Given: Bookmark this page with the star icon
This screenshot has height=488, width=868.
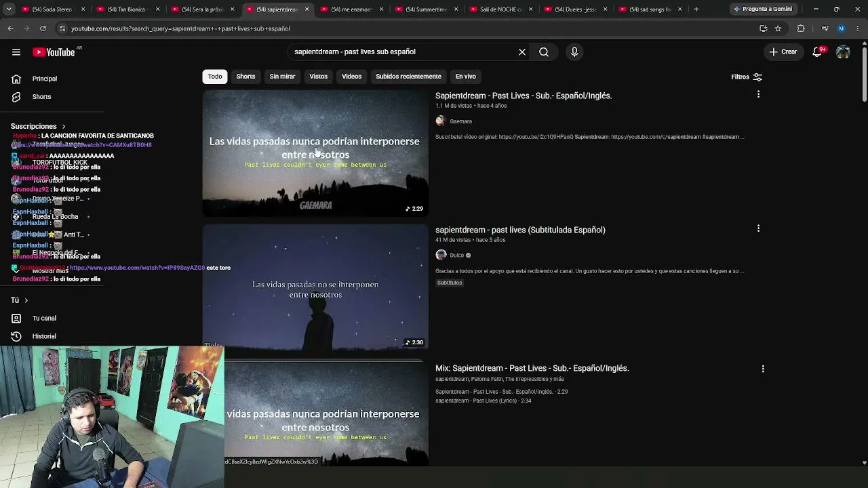Looking at the screenshot, I should tap(778, 28).
